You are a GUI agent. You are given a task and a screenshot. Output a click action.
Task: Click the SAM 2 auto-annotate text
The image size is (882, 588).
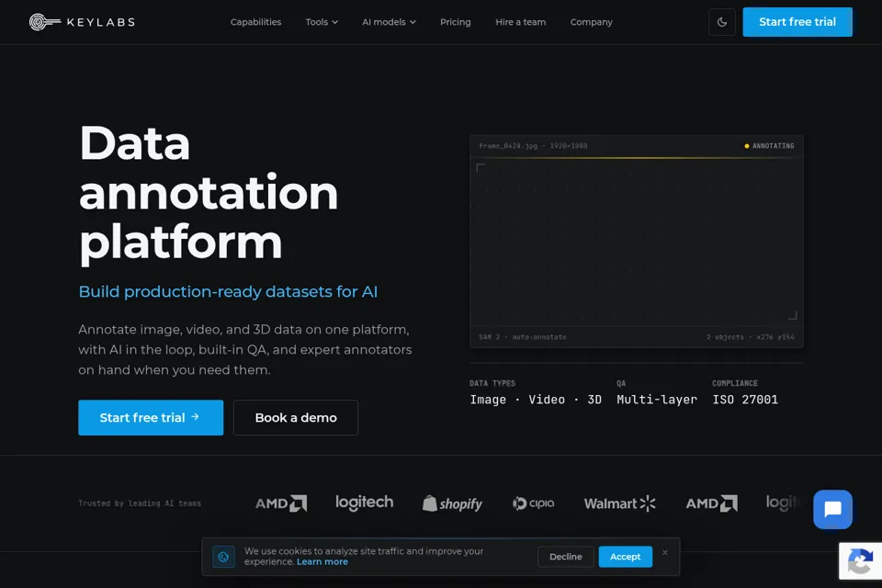pyautogui.click(x=523, y=337)
